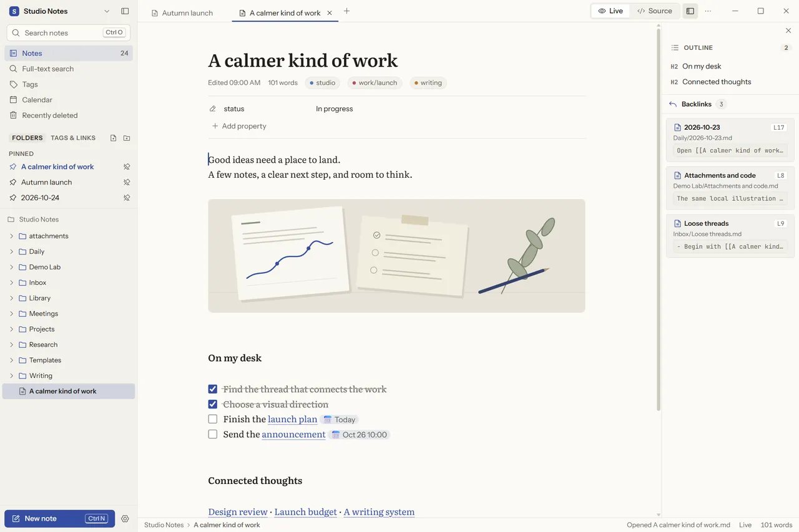Viewport: 799px width, 532px height.
Task: Toggle the left sidebar panel icon
Action: tap(125, 11)
